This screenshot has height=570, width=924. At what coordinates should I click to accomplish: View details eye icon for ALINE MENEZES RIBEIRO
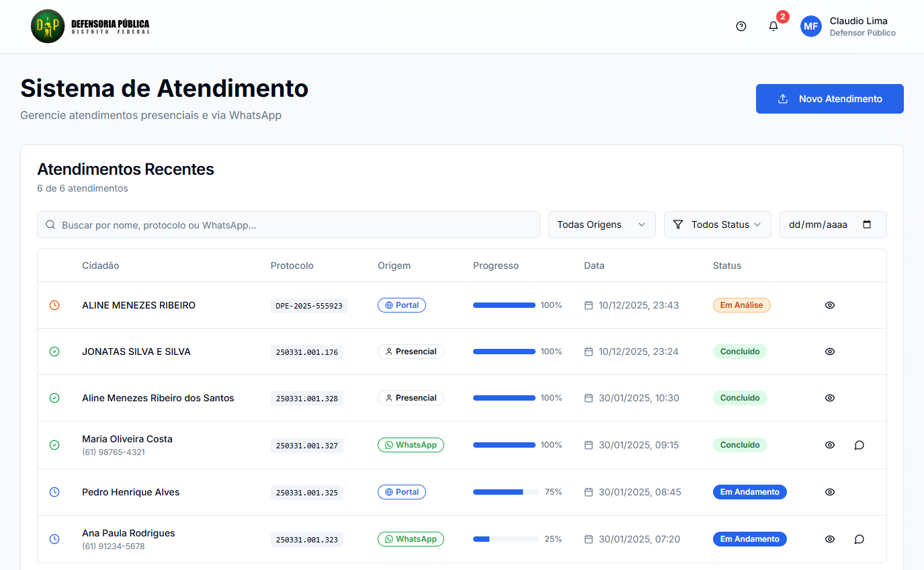[830, 305]
